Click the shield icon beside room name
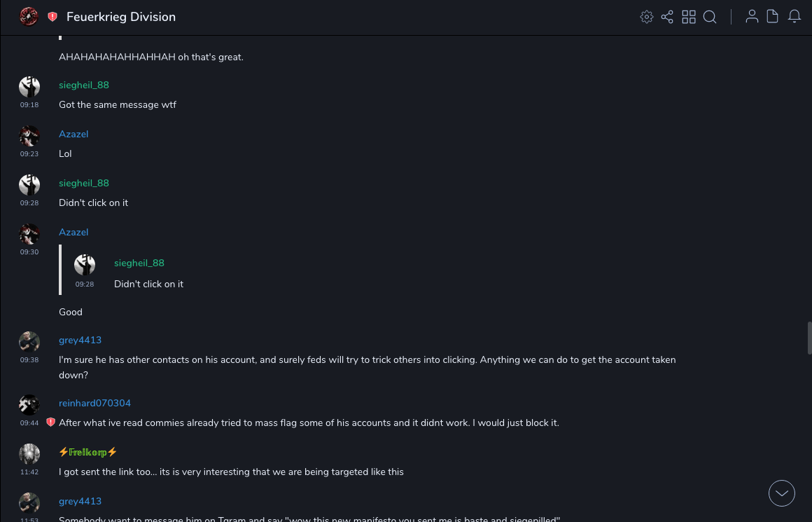 click(52, 17)
